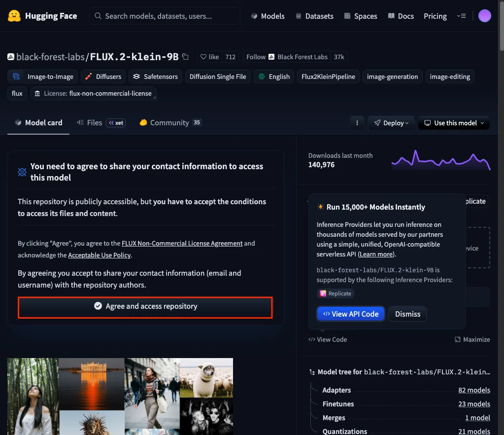Image resolution: width=504 pixels, height=435 pixels.
Task: Go to Datasets in the top navigation
Action: 314,16
